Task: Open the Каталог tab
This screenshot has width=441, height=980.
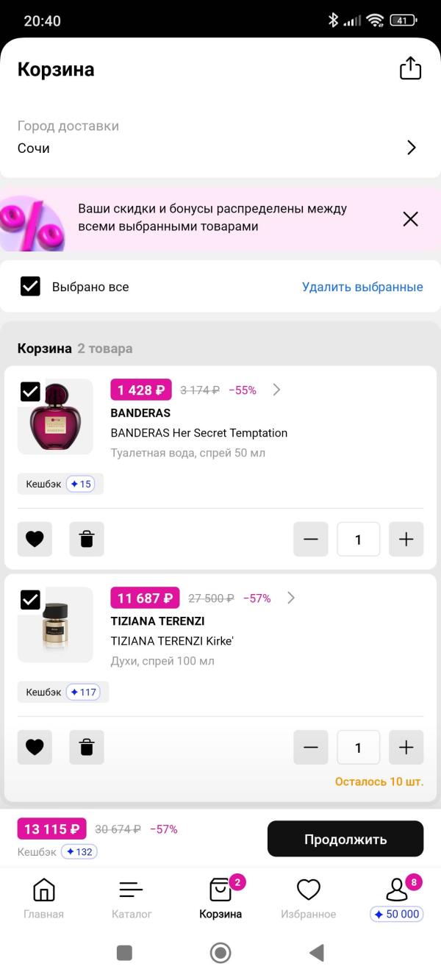Action: pos(132,898)
